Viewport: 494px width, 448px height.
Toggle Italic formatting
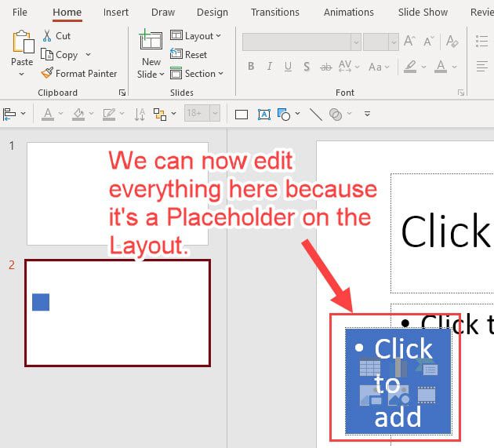click(x=270, y=66)
